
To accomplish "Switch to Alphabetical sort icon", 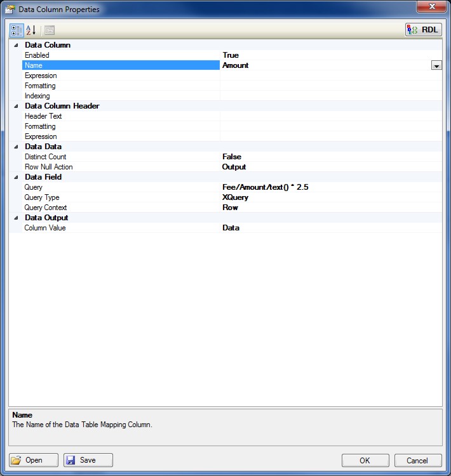I will (30, 30).
